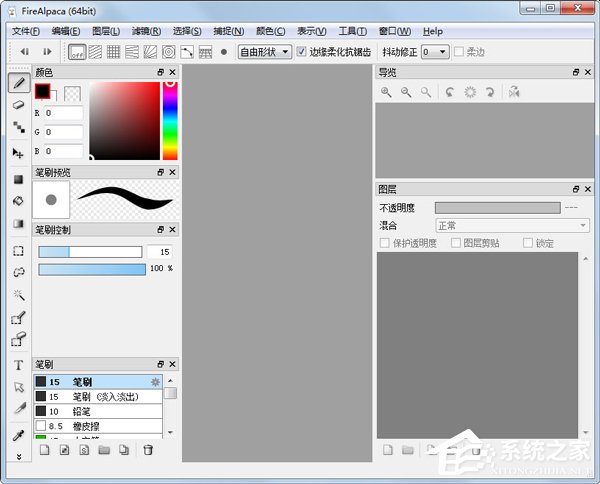Toggle the 保护透明度 checkbox

coord(385,243)
